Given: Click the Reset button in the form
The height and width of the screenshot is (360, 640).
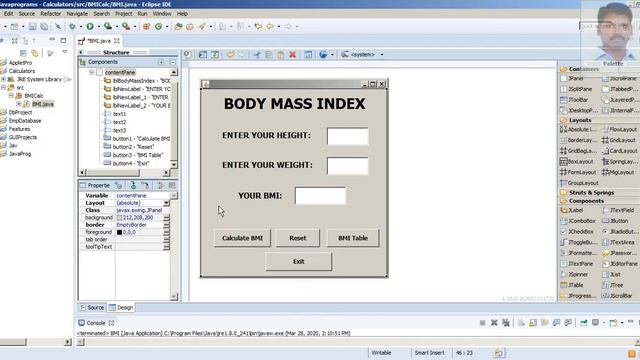Looking at the screenshot, I should [298, 238].
